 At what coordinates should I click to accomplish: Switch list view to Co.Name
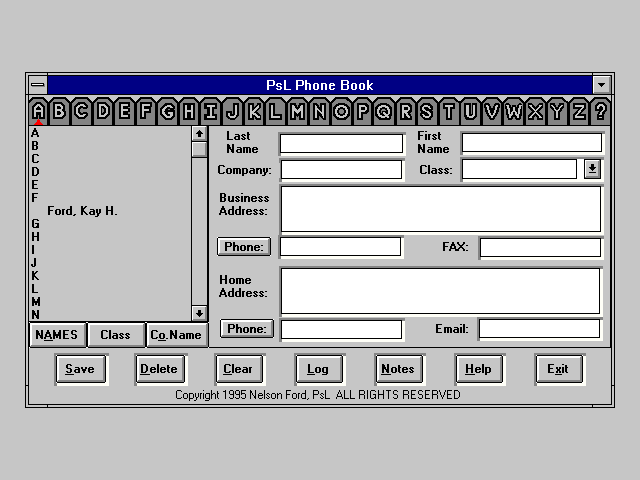[176, 335]
